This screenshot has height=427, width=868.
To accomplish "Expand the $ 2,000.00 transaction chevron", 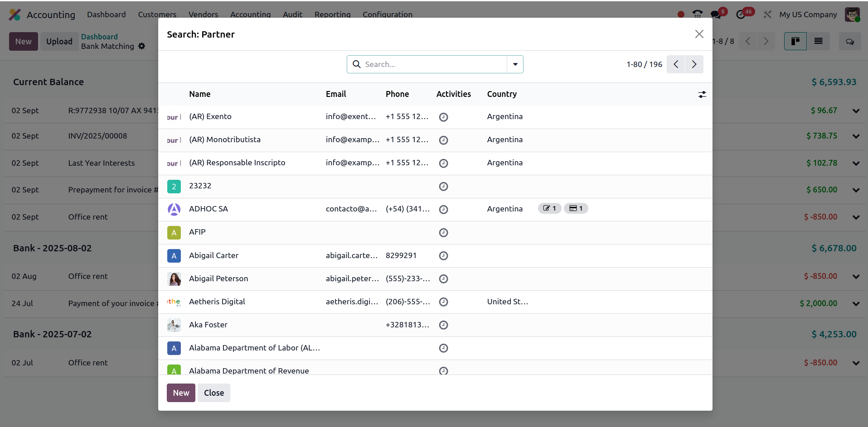I will (x=856, y=304).
